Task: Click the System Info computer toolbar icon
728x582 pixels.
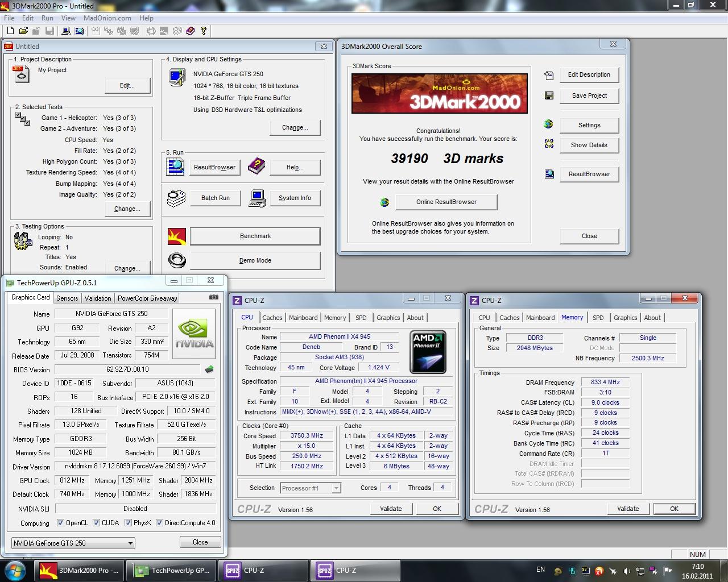Action: coord(66,31)
